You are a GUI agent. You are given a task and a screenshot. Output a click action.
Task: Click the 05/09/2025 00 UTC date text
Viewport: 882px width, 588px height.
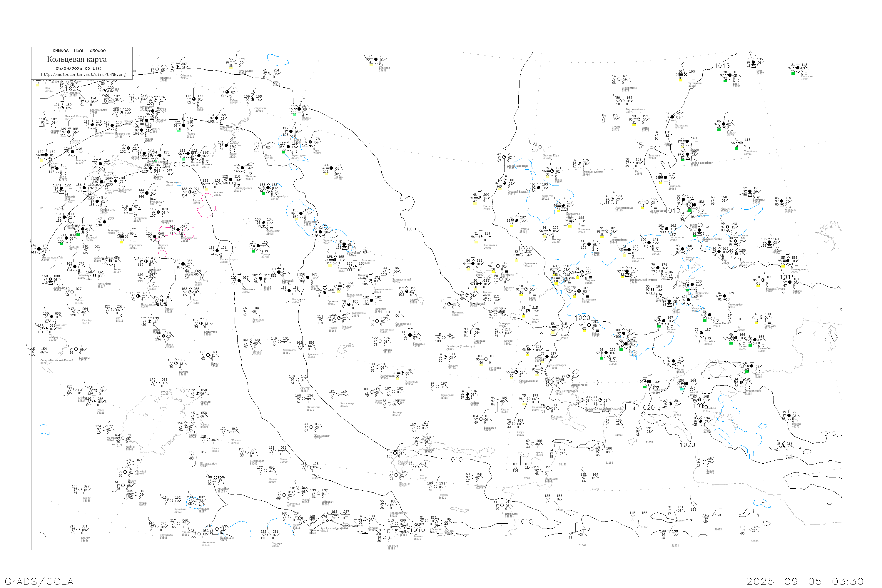78,69
